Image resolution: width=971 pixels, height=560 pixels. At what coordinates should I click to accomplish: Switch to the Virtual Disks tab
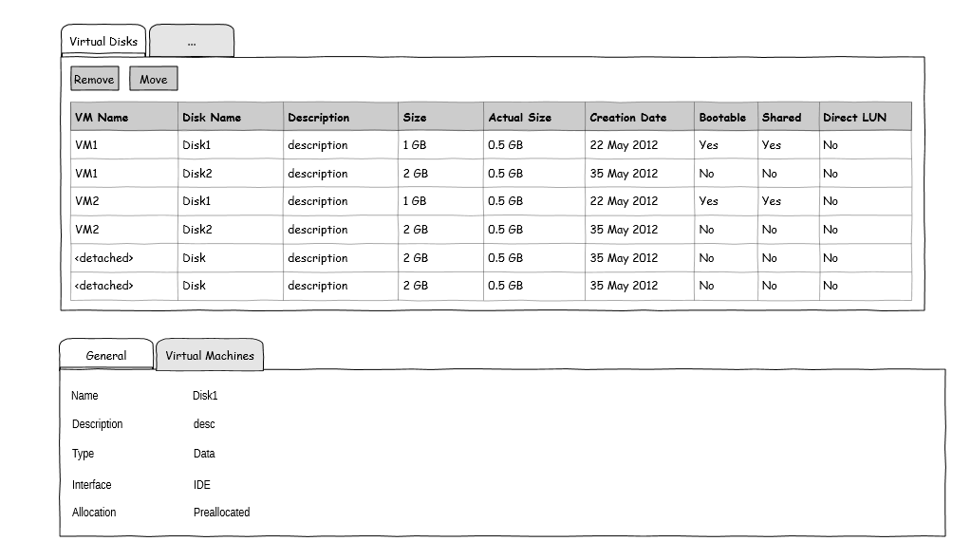103,41
